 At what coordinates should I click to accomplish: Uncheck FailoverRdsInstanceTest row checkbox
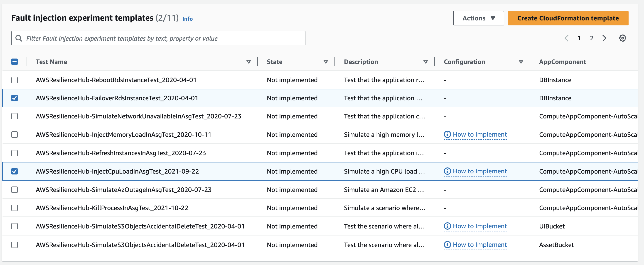coord(15,98)
